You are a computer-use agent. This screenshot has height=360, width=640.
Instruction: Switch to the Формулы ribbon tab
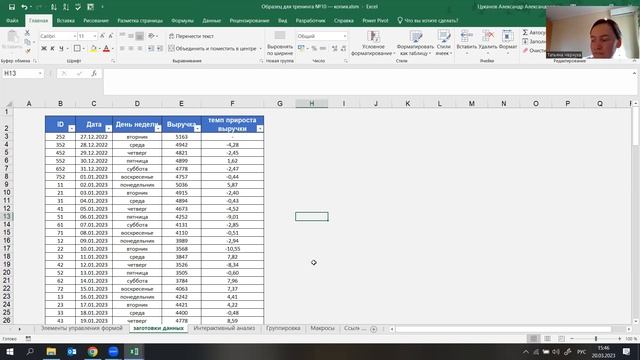[x=182, y=20]
